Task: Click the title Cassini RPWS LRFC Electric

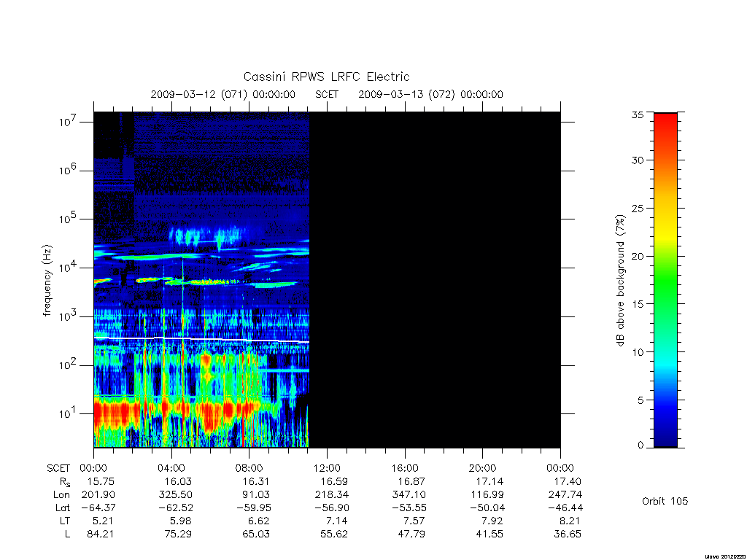Action: pos(326,77)
